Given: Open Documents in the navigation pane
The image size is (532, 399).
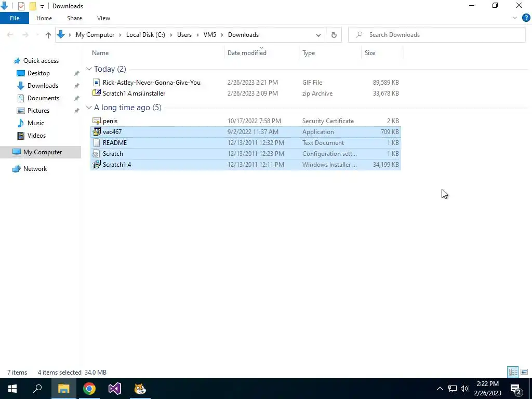Looking at the screenshot, I should pyautogui.click(x=43, y=98).
